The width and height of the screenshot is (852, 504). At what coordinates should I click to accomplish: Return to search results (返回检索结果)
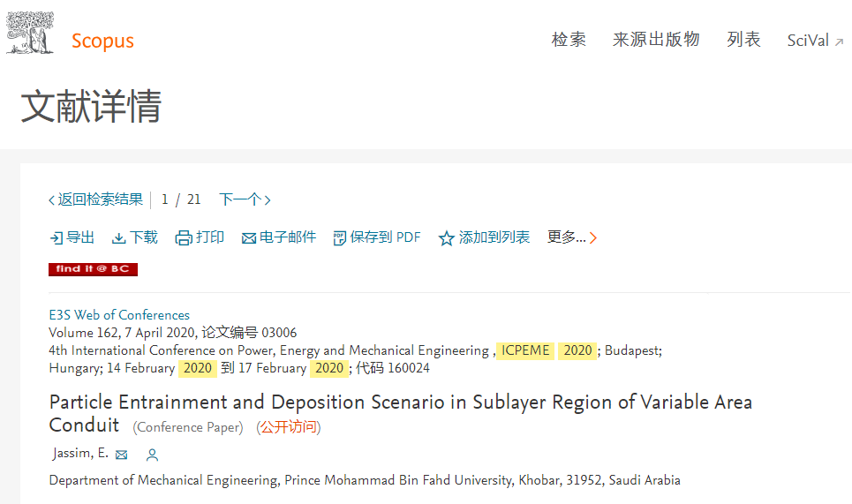[95, 200]
